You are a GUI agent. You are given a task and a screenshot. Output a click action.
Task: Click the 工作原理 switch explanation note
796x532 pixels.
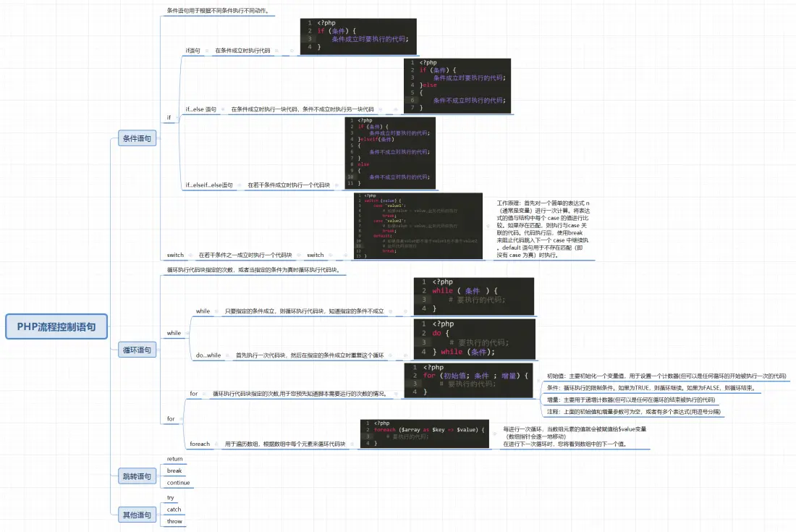click(x=543, y=229)
